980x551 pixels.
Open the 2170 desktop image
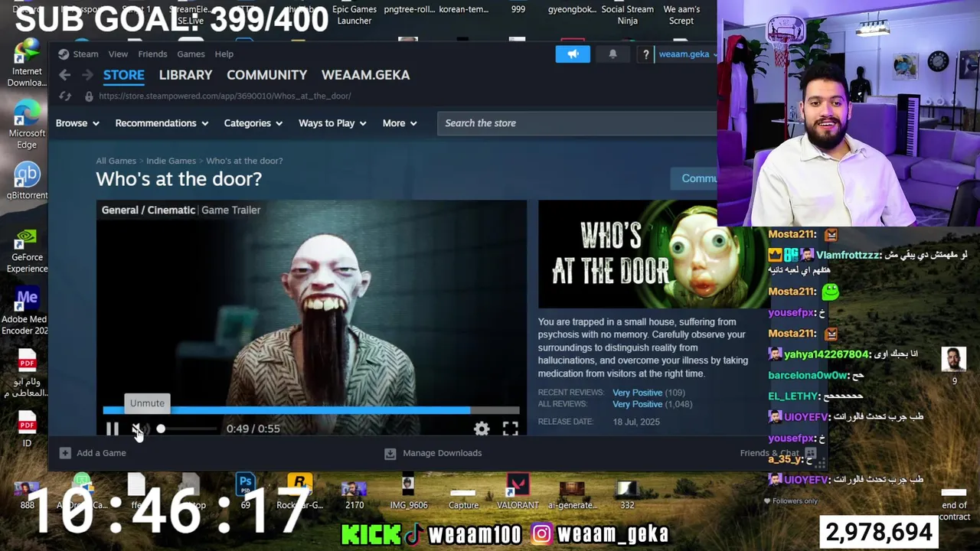[x=354, y=494]
